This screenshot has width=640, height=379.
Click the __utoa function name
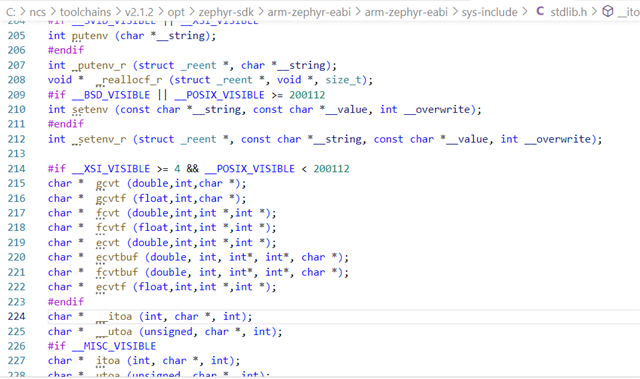point(114,331)
